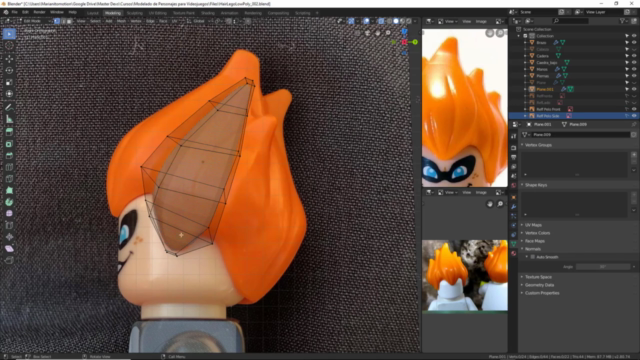Screen dimensions: 640x360
Task: Select the Select Box tool
Action: [x=9, y=34]
